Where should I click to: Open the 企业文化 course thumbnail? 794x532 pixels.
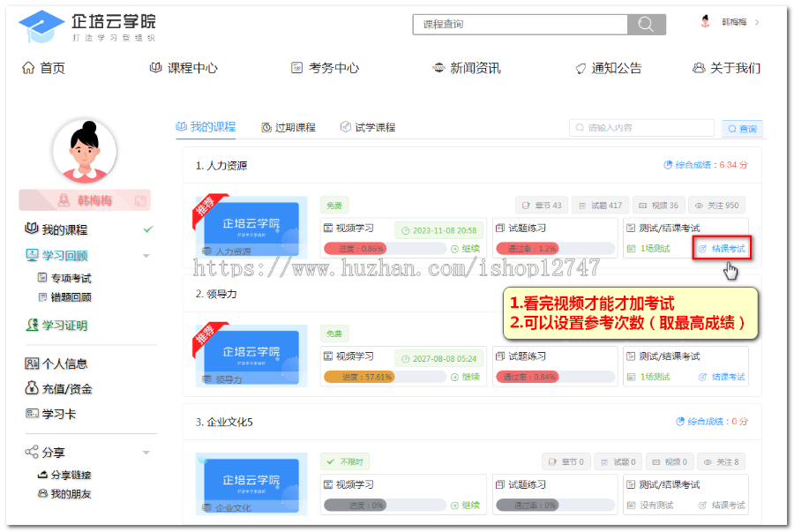(x=251, y=483)
